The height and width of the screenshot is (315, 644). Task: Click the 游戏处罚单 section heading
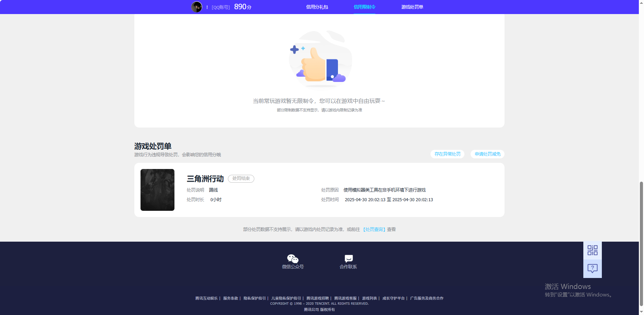(x=153, y=146)
